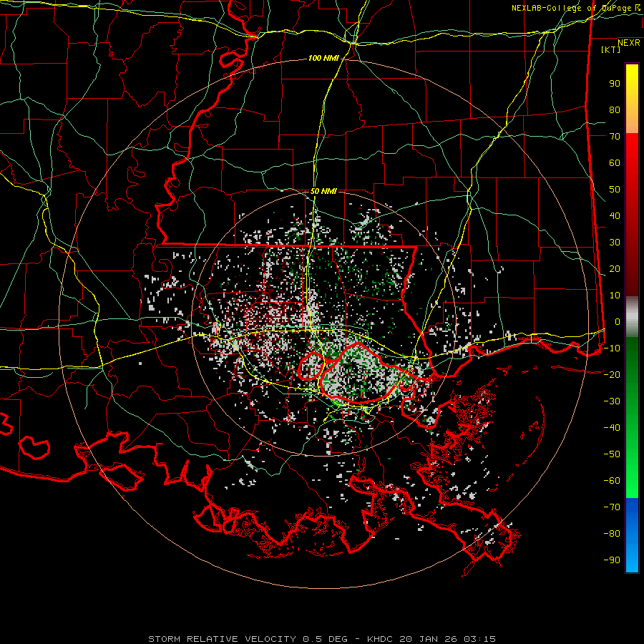
Task: Click the -90 knot scale label
Action: [612, 560]
